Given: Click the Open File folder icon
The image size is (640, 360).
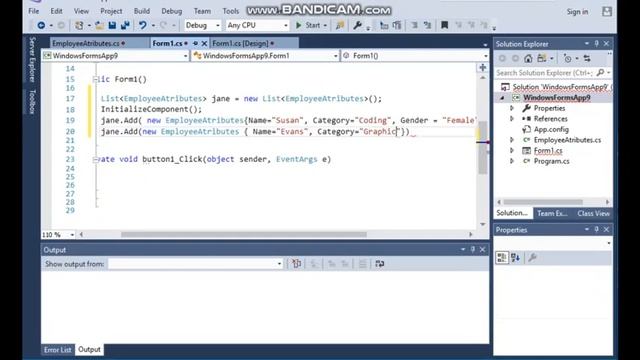Looking at the screenshot, I should (x=99, y=25).
